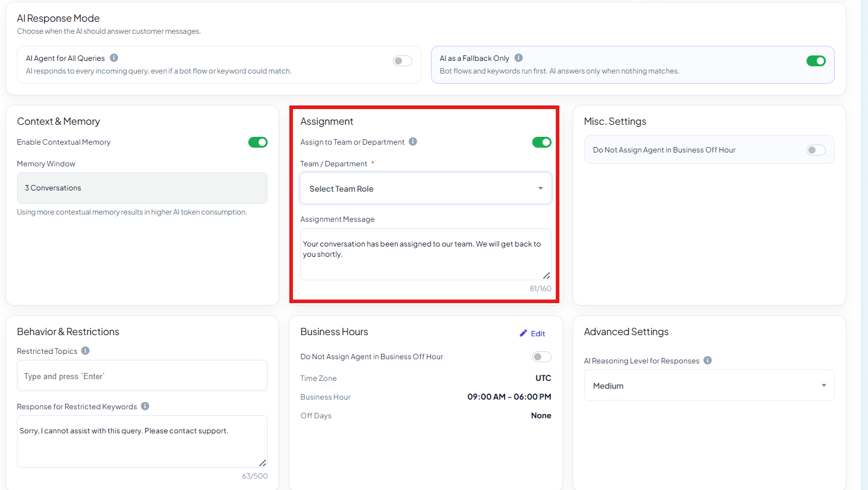868x490 pixels.
Task: Toggle Do Not Assign Agent in Misc. Settings
Action: point(816,150)
